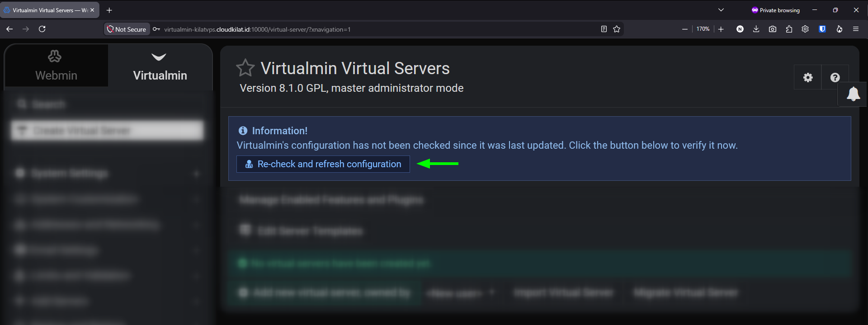Click the Private browsing indicator
Image resolution: width=868 pixels, height=325 pixels.
click(776, 10)
